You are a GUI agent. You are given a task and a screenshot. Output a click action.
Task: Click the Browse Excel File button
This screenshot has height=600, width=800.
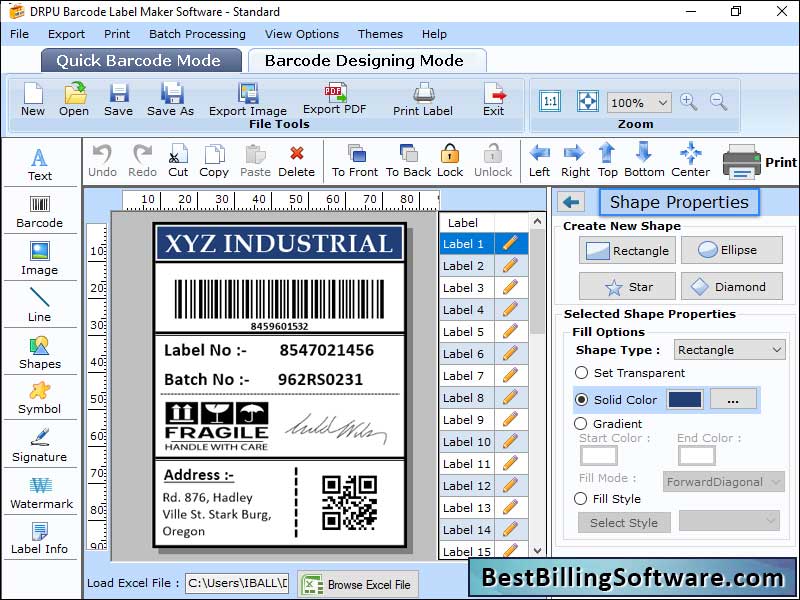click(358, 584)
